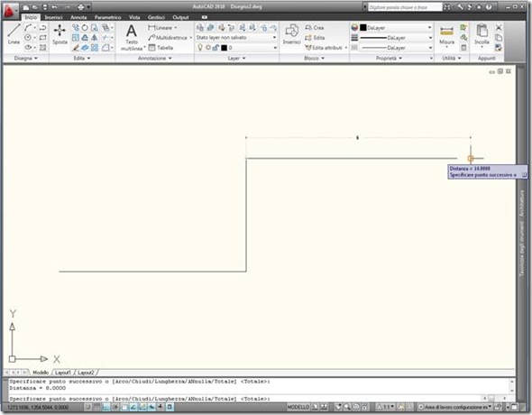Image resolution: width=532 pixels, height=415 pixels.
Task: Toggle snap mode in status bar
Action: [87, 407]
